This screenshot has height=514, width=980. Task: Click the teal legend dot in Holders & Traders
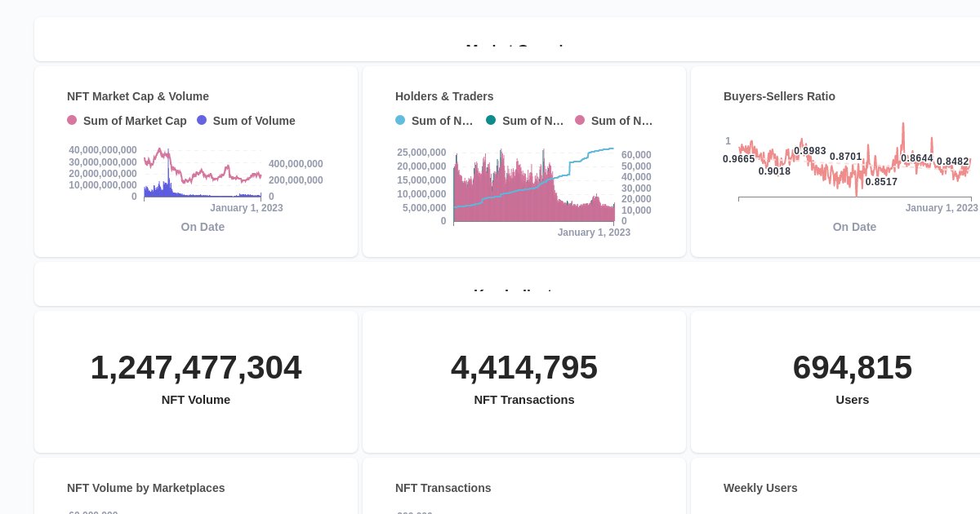click(491, 121)
